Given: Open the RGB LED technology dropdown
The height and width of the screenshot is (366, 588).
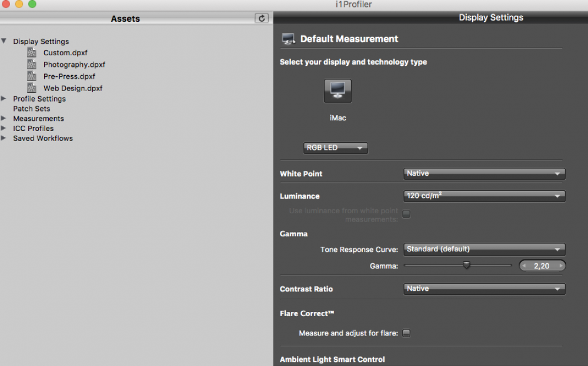Looking at the screenshot, I should [336, 147].
